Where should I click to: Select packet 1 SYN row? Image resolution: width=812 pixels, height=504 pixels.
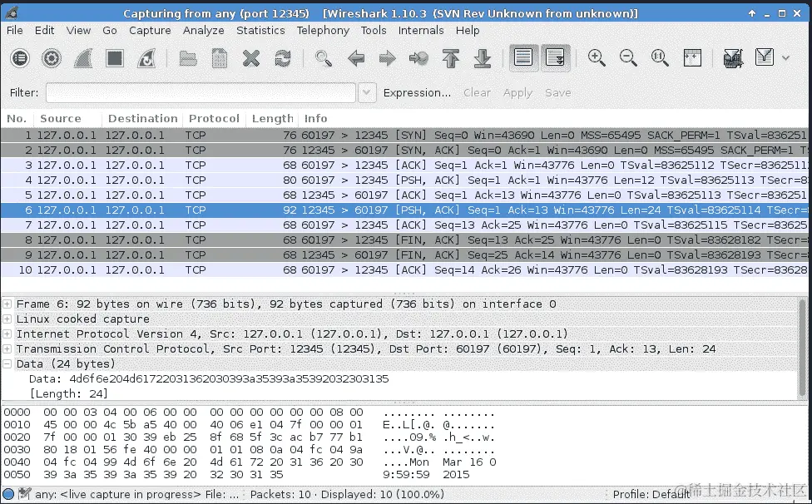[404, 135]
